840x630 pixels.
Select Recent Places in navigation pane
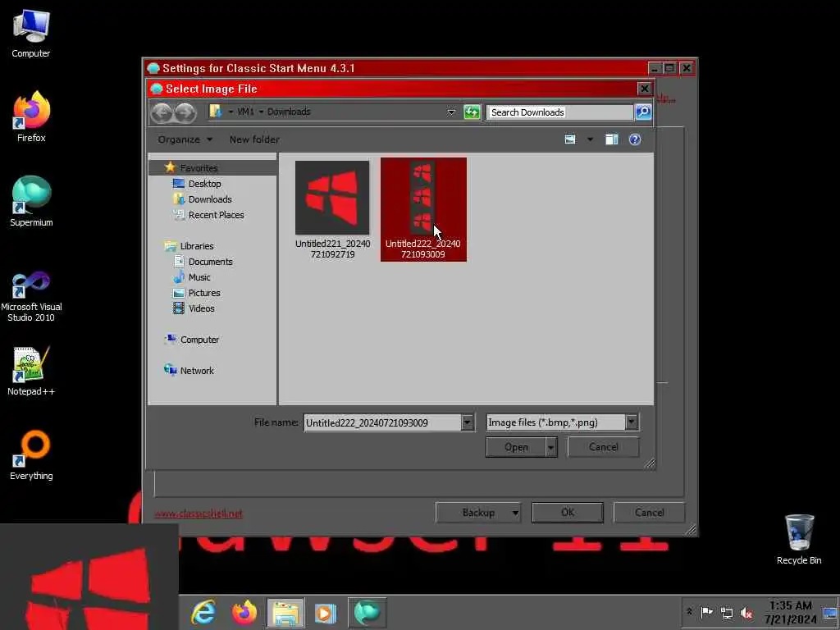216,215
